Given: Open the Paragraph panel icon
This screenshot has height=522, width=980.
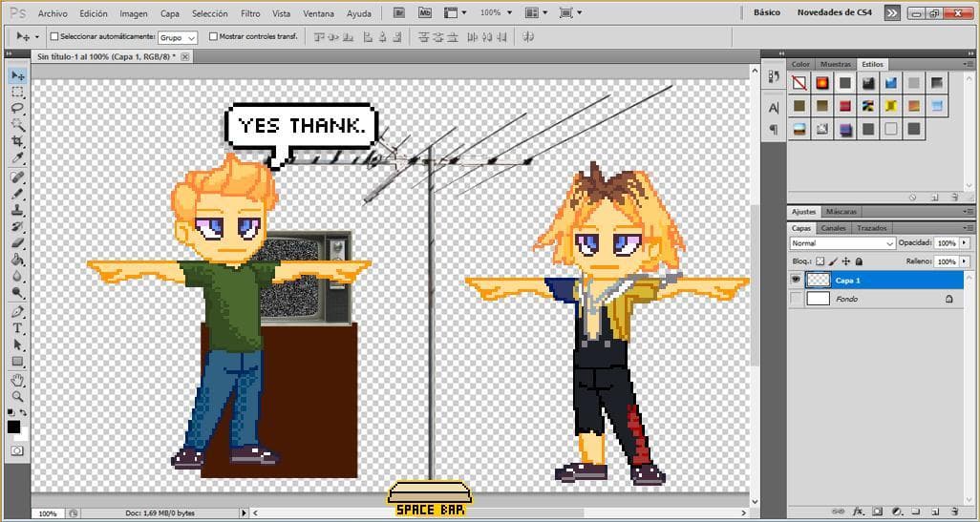Looking at the screenshot, I should 774,129.
